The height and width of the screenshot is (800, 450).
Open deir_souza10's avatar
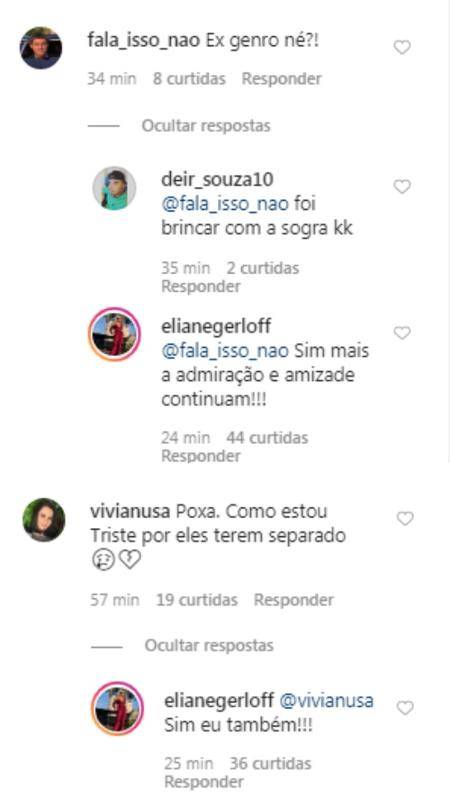[x=114, y=188]
